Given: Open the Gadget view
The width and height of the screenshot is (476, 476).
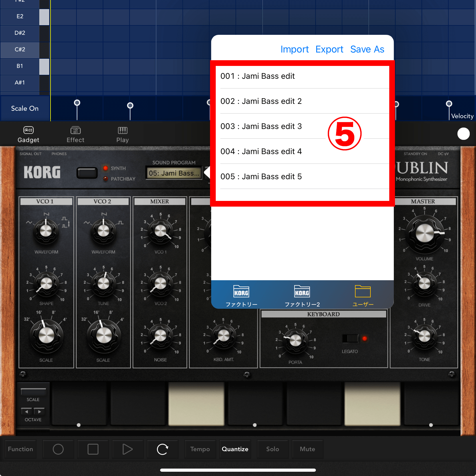Looking at the screenshot, I should (x=28, y=134).
